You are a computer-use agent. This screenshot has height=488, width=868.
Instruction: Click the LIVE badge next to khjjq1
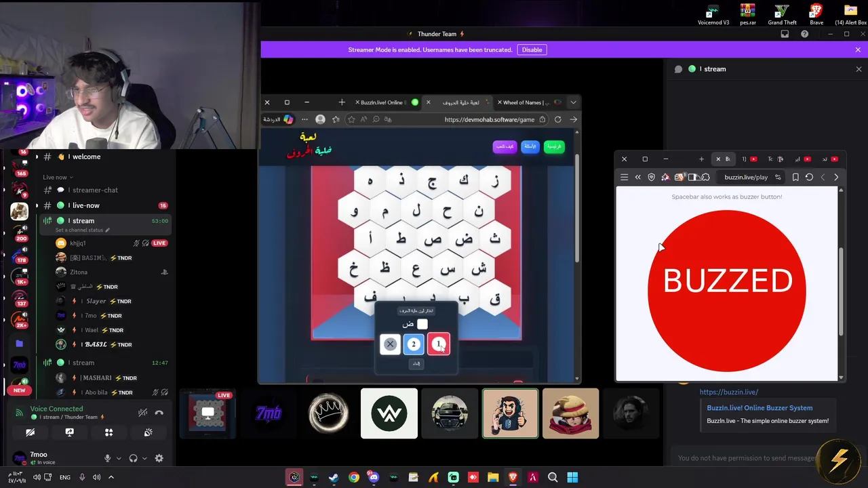click(x=159, y=243)
